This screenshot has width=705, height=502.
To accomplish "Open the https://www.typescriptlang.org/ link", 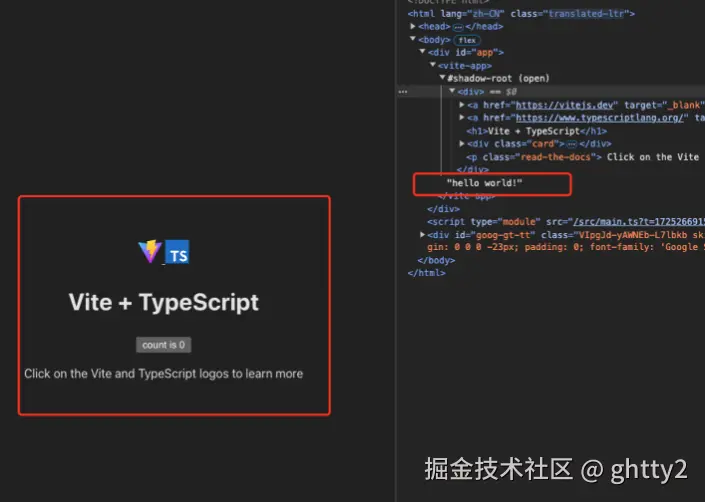I will pyautogui.click(x=599, y=118).
